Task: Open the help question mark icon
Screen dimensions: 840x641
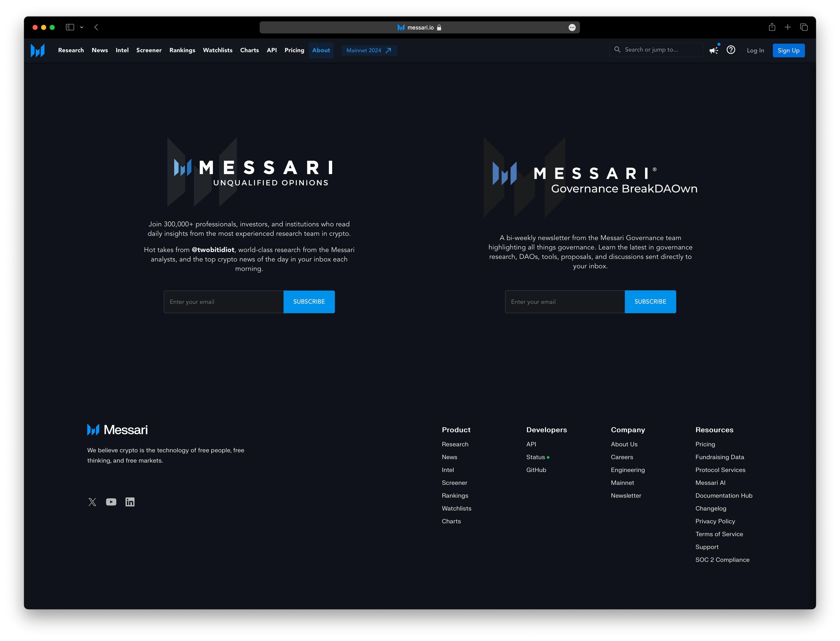Action: [x=731, y=50]
